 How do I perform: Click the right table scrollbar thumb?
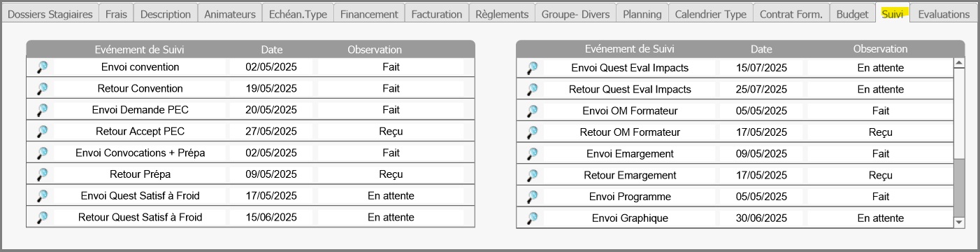pos(959,187)
